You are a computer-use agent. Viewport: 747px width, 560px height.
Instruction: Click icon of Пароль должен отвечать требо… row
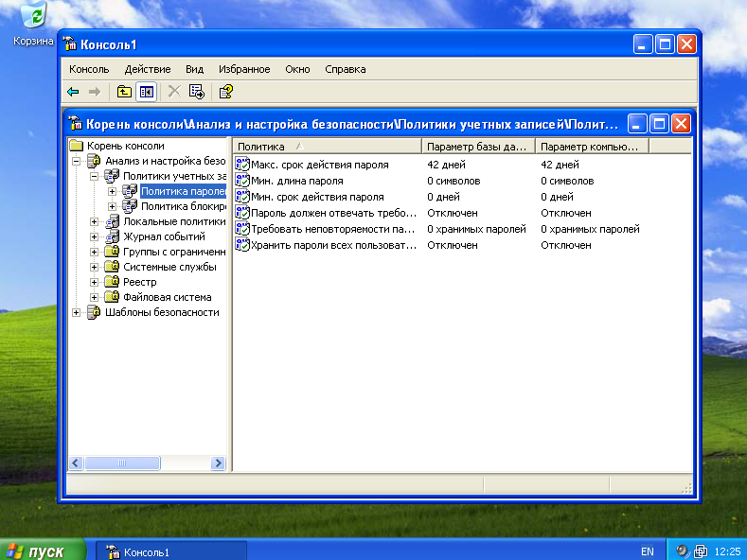pyautogui.click(x=242, y=213)
